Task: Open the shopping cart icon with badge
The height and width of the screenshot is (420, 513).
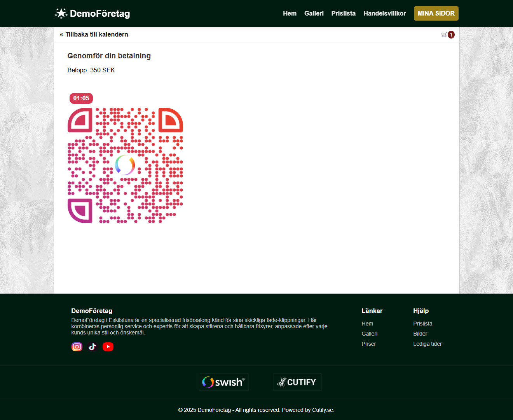Action: coord(448,35)
